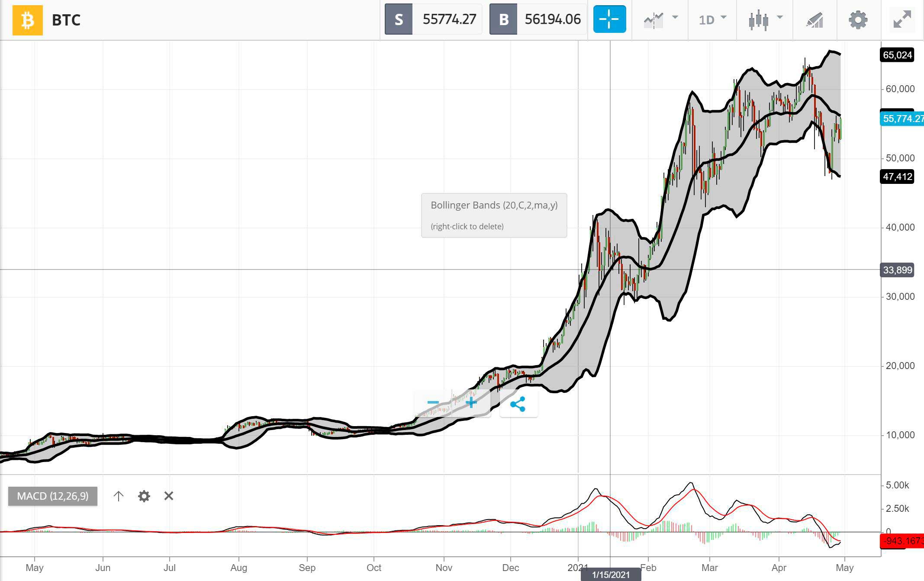924x581 pixels.
Task: Click the 47,412 lower band price label
Action: [x=897, y=177]
